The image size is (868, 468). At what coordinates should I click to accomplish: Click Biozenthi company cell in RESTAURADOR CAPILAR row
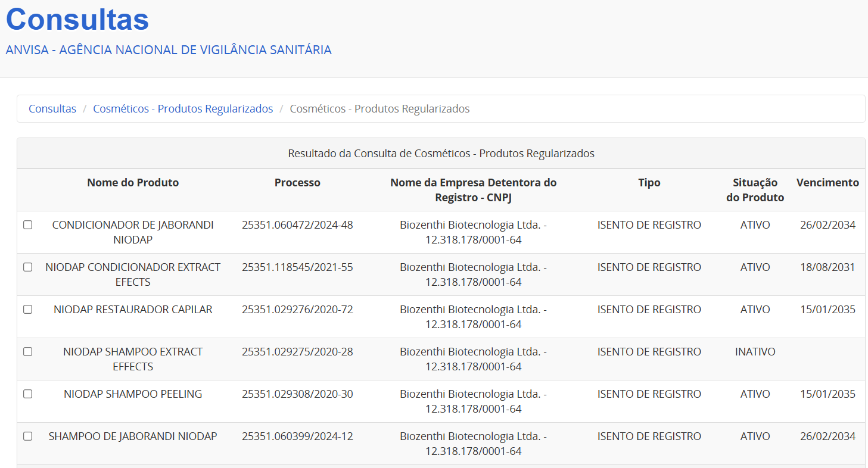tap(474, 317)
